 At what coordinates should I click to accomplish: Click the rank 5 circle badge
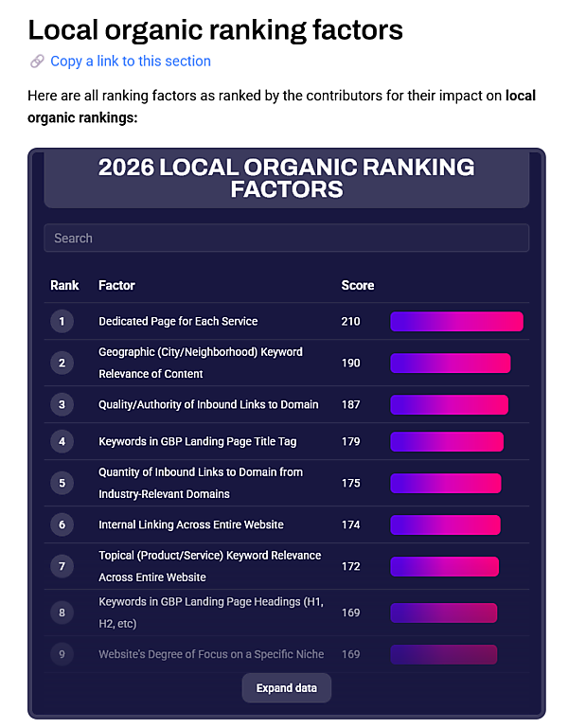click(x=62, y=483)
